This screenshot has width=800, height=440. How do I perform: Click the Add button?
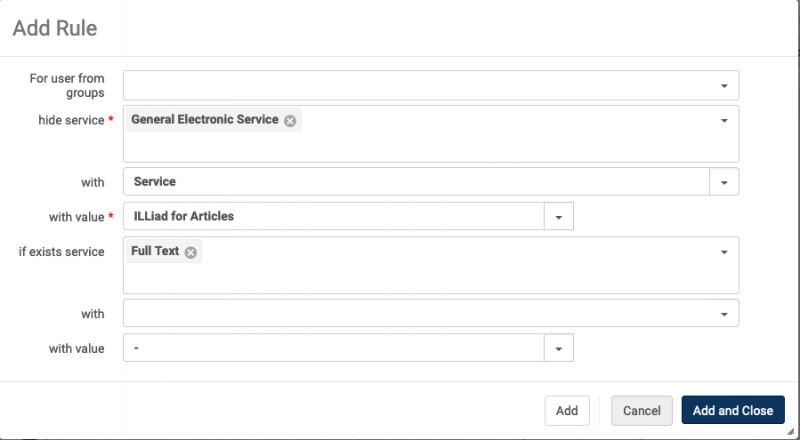click(x=567, y=410)
